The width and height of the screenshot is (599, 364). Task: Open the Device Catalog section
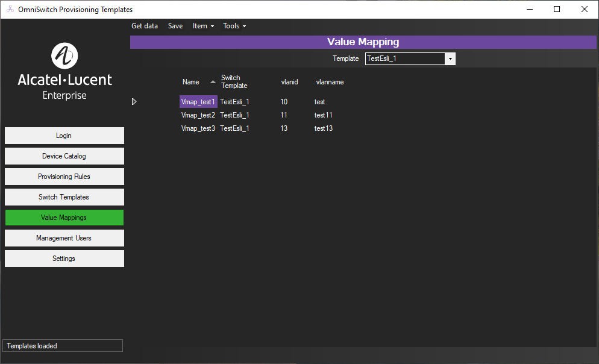pyautogui.click(x=64, y=156)
